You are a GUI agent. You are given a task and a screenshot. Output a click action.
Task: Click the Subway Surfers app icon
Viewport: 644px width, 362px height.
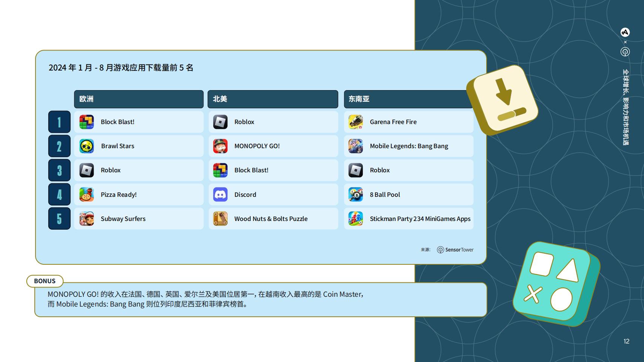click(86, 219)
